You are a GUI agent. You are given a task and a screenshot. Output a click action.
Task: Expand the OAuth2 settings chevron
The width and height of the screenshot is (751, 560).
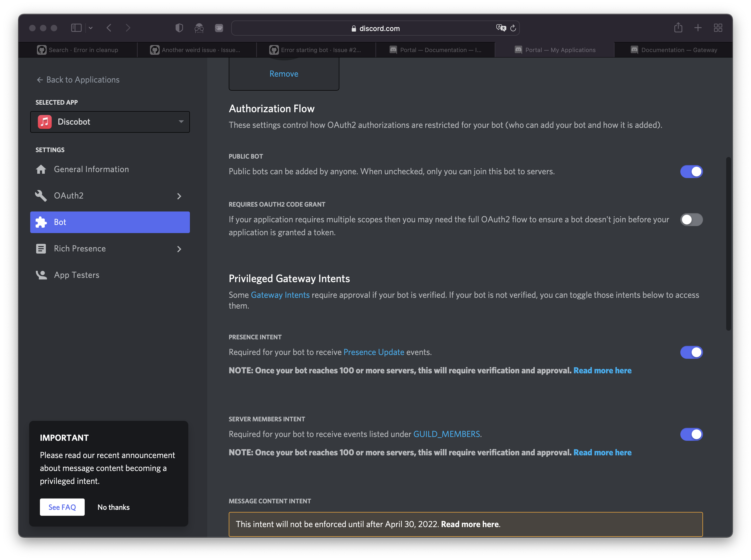[x=179, y=196]
